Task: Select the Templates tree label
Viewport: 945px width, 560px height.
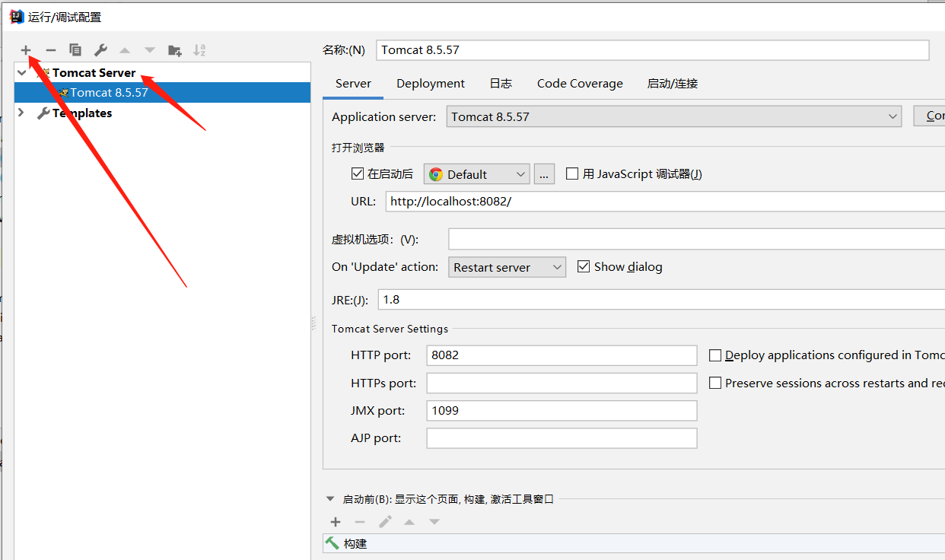Action: 82,113
